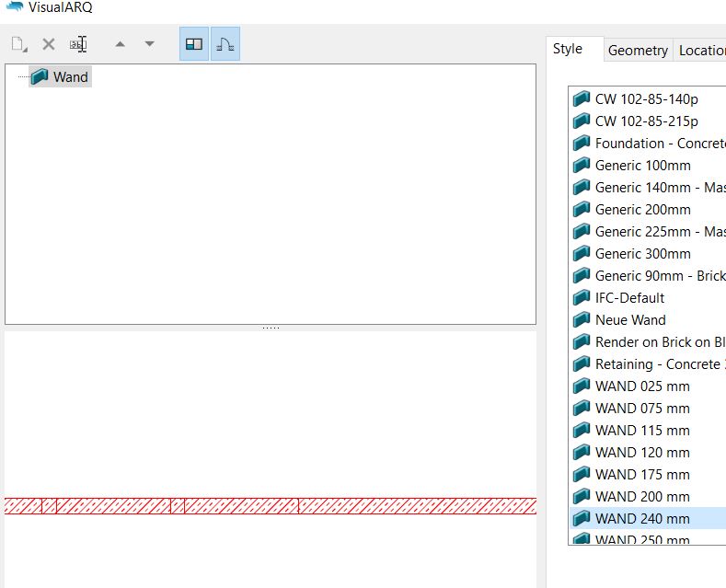Click the wall icon beside WAND 200 mm
Viewport: 726px width, 588px height.
point(582,496)
